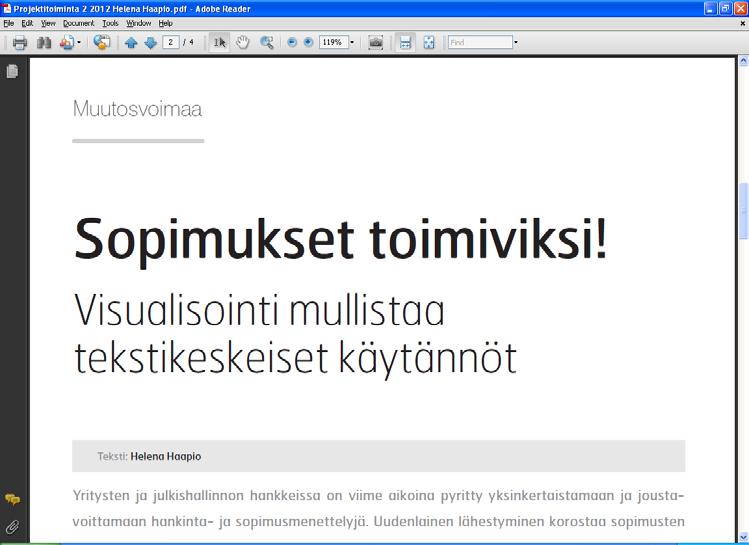Viewport: 749px width, 545px height.
Task: Open the zoom percentage dropdown arrow
Action: 352,43
